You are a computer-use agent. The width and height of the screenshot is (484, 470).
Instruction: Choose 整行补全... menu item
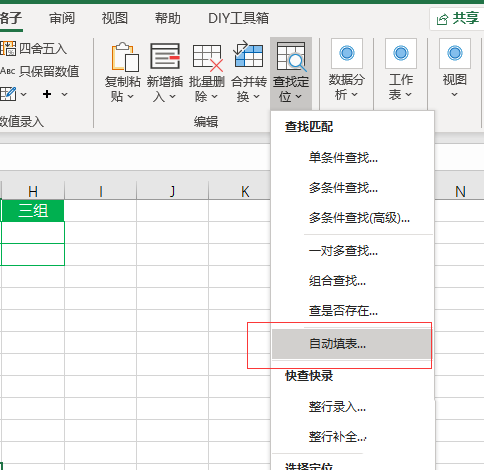click(x=352, y=437)
